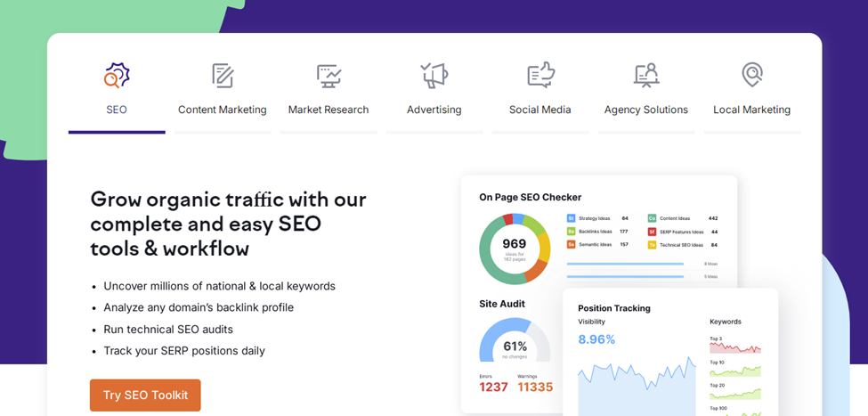The width and height of the screenshot is (868, 416).
Task: Click the Top 20 keywords sparkline
Action: coord(735,394)
